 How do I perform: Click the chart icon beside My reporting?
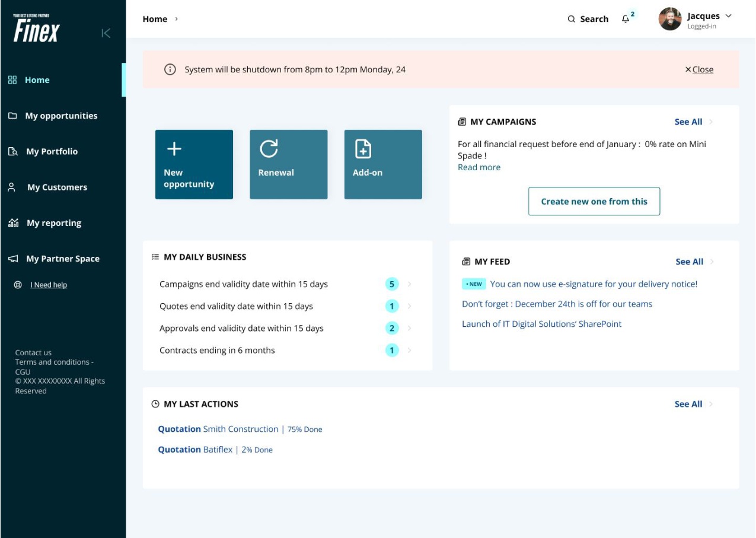13,223
